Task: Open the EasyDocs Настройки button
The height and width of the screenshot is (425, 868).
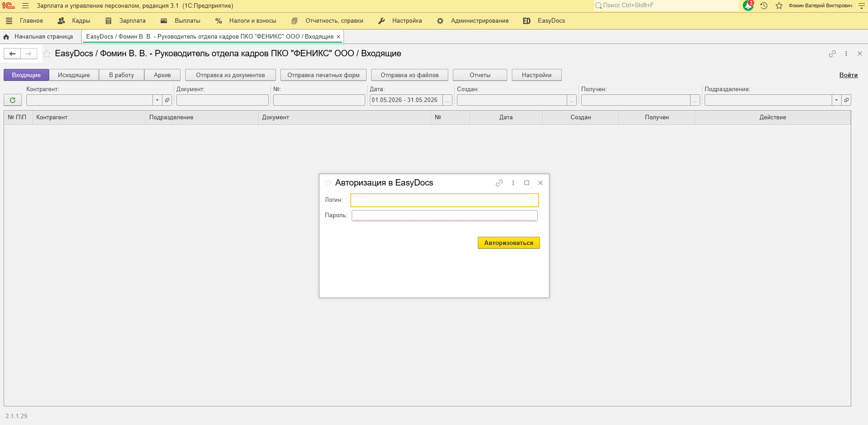Action: pos(537,75)
